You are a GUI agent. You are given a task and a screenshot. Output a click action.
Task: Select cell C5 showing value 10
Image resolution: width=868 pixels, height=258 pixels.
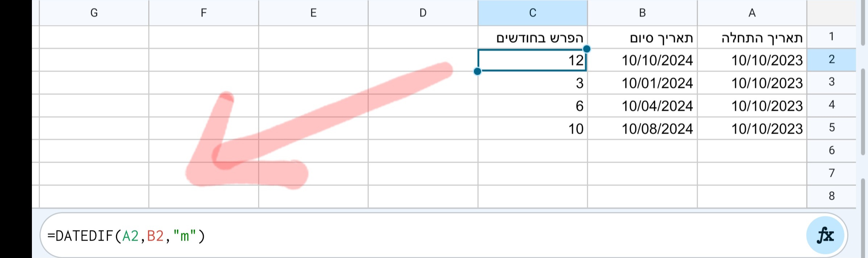click(533, 128)
